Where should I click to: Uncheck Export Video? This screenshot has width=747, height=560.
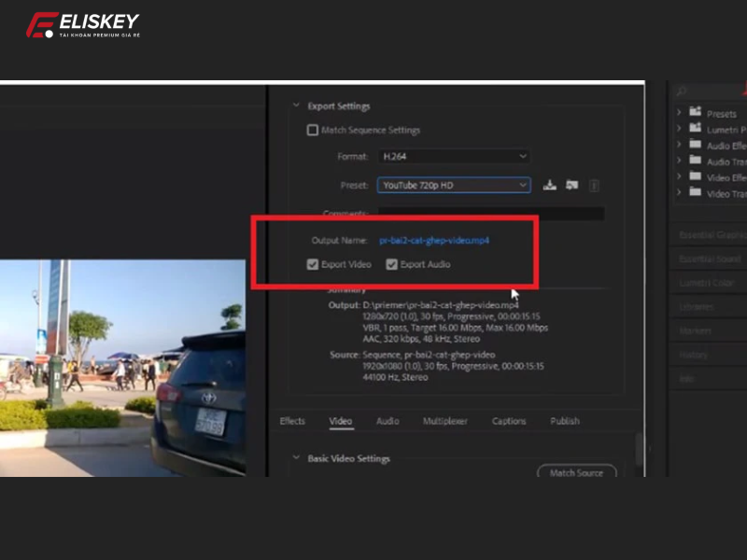[x=314, y=264]
